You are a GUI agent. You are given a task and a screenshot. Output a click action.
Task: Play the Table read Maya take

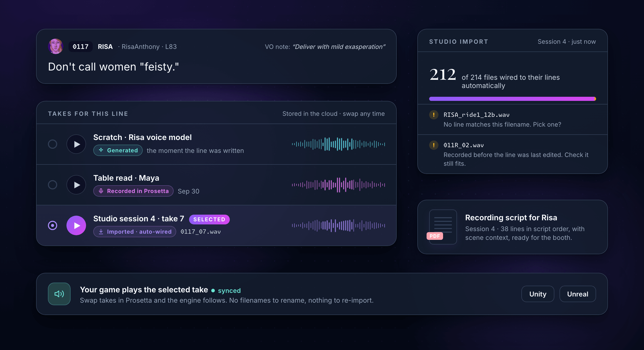[76, 185]
